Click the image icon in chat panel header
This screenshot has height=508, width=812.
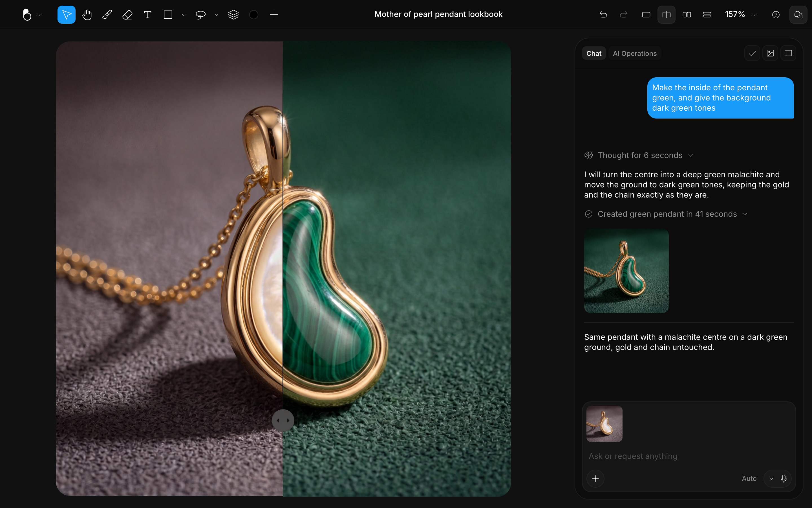coord(770,53)
